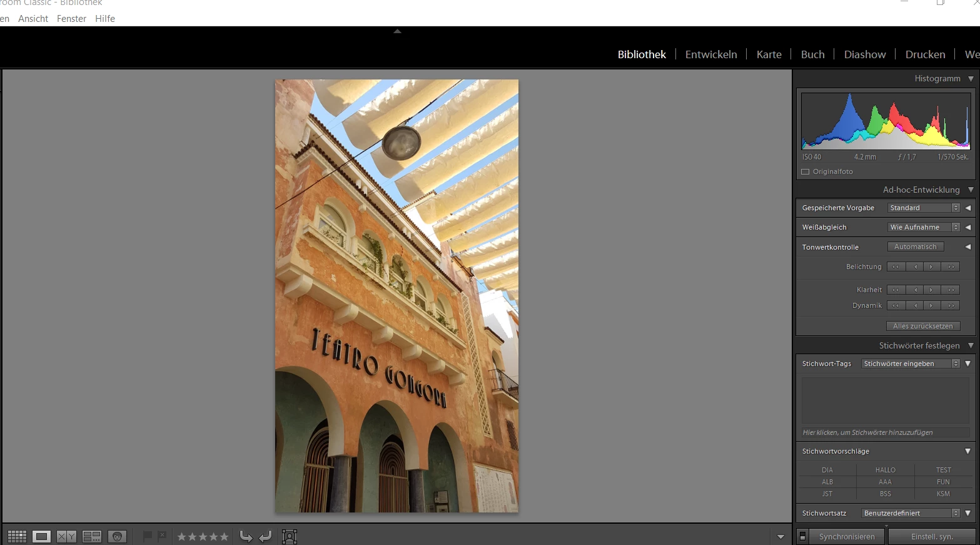Add keyword suggestion TEST
Image resolution: width=980 pixels, height=545 pixels.
tap(943, 470)
